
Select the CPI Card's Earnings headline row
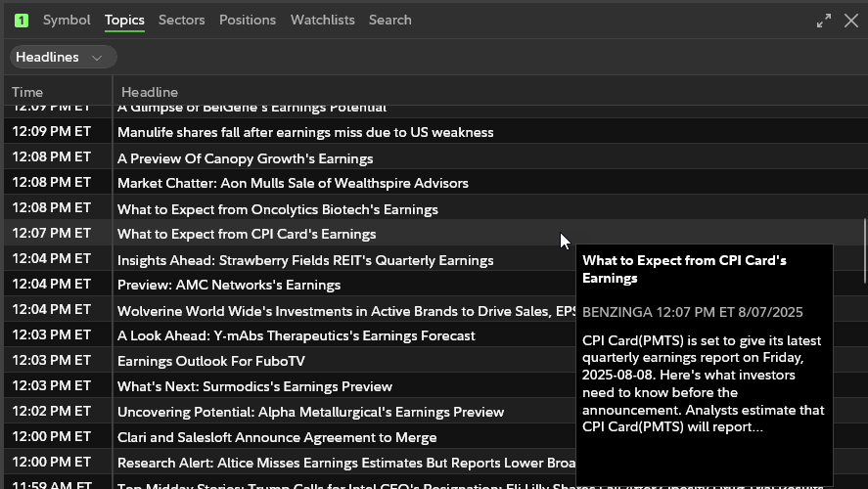pos(247,235)
